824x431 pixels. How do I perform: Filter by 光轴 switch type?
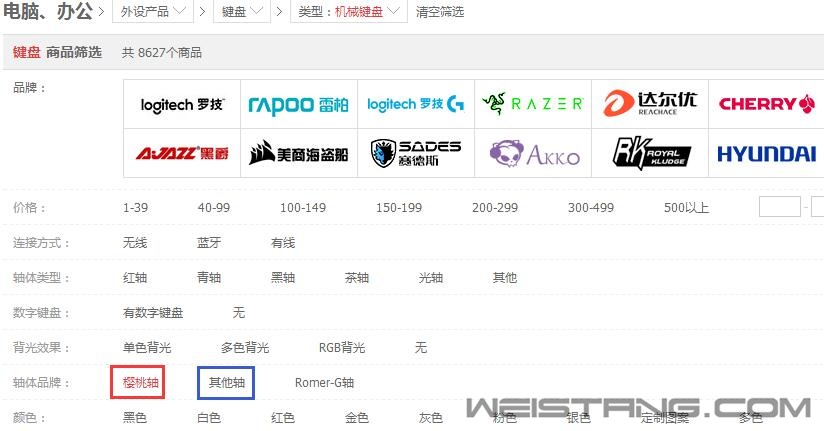pos(431,278)
